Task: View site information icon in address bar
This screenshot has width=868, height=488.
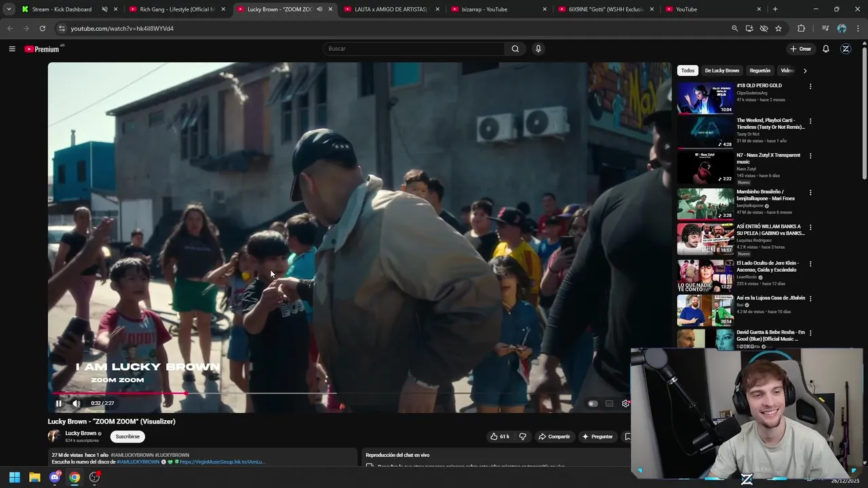Action: [62, 28]
